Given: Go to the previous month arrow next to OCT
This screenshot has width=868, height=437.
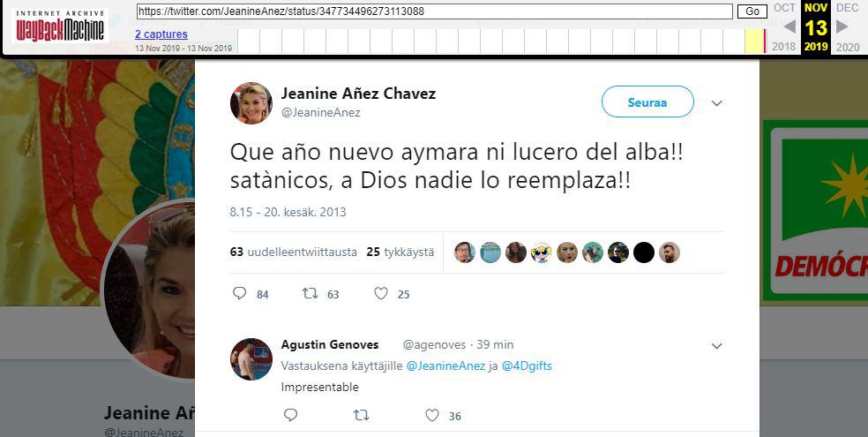Looking at the screenshot, I should pyautogui.click(x=790, y=26).
